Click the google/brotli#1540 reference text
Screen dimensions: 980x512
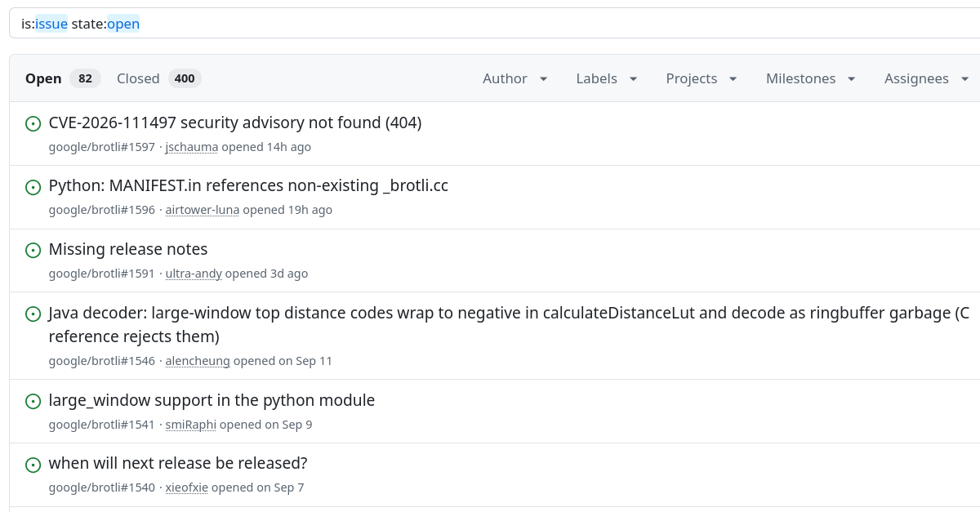(102, 488)
